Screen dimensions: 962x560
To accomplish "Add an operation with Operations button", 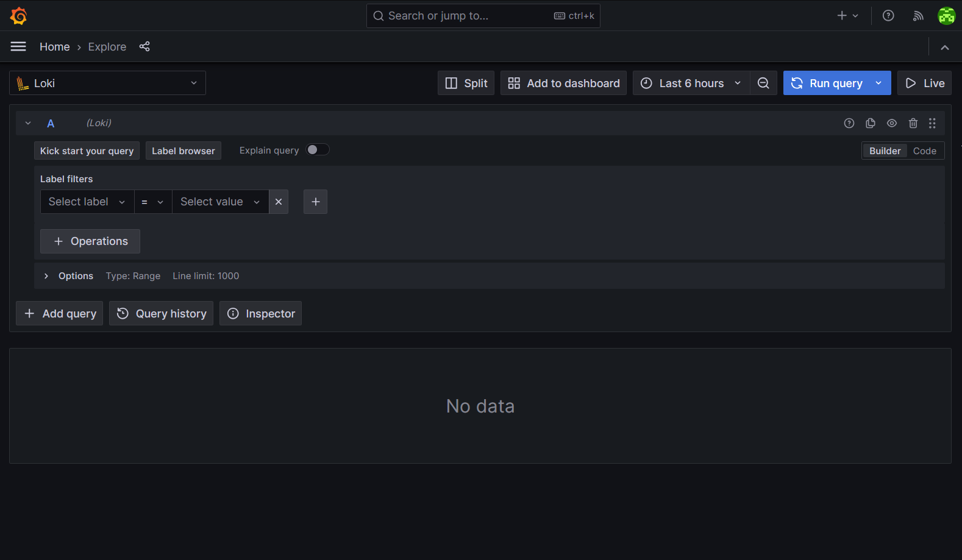I will click(x=90, y=241).
